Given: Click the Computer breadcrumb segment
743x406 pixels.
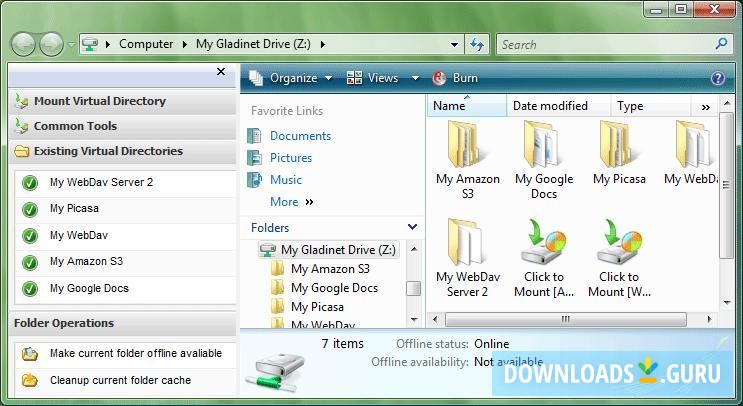Looking at the screenshot, I should (x=146, y=44).
